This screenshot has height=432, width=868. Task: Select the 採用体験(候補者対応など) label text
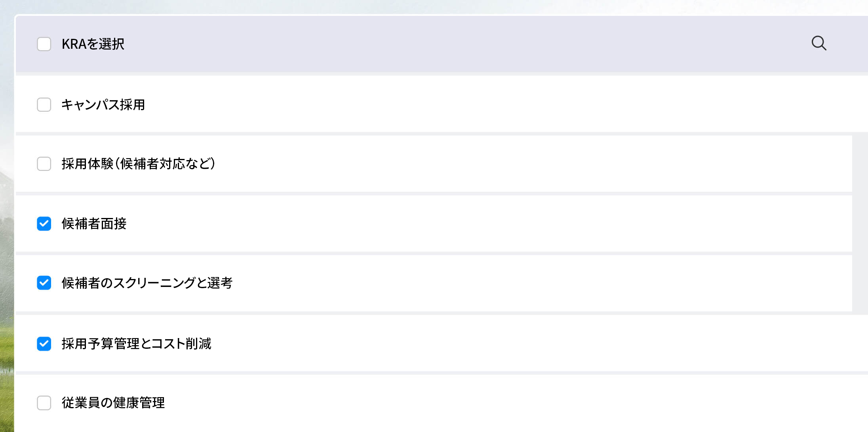click(138, 164)
